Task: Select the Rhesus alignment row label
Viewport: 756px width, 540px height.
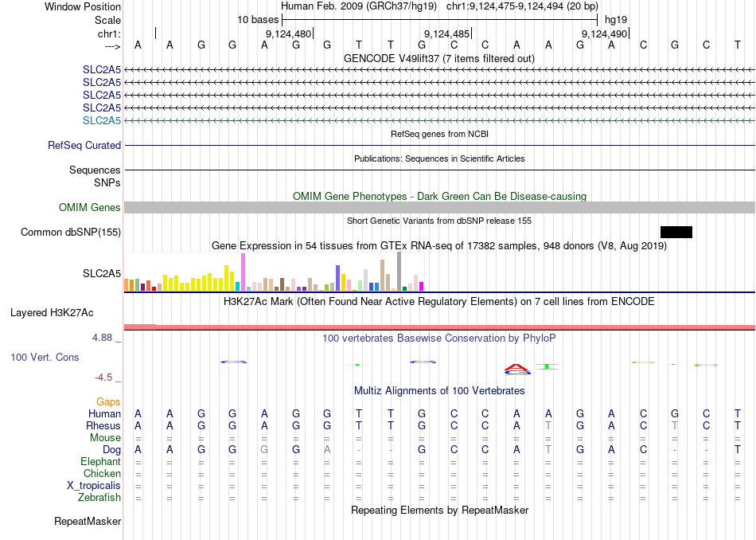Action: click(103, 425)
